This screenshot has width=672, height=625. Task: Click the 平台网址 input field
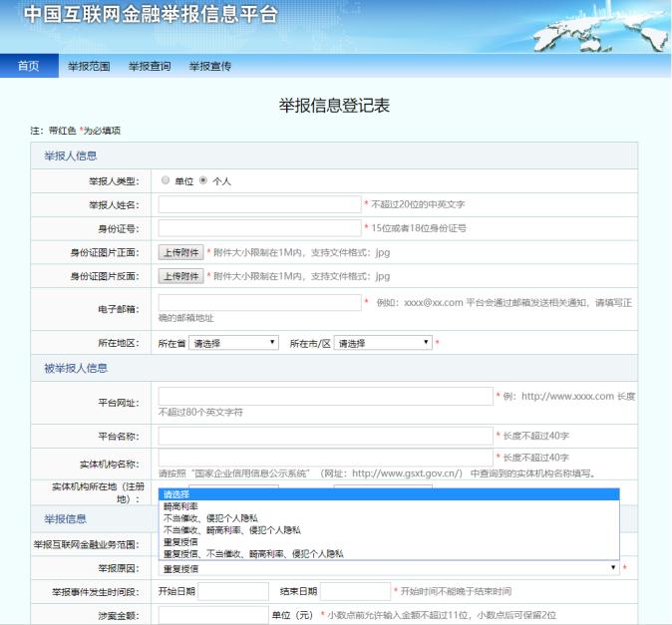[x=326, y=397]
